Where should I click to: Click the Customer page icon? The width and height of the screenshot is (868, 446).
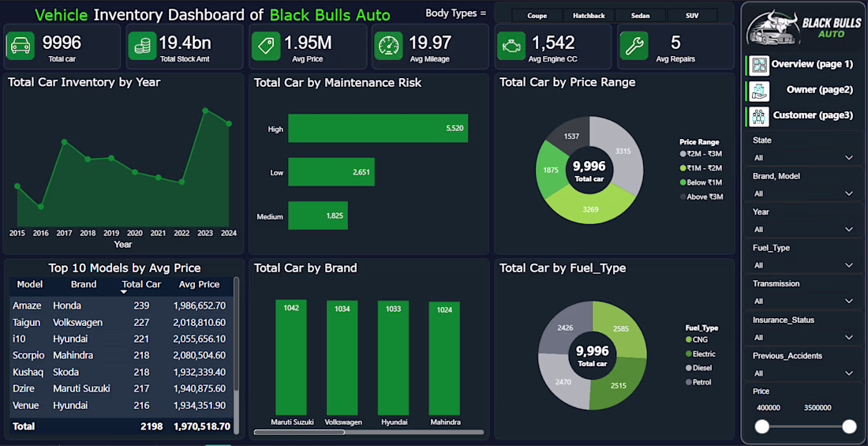tap(759, 116)
